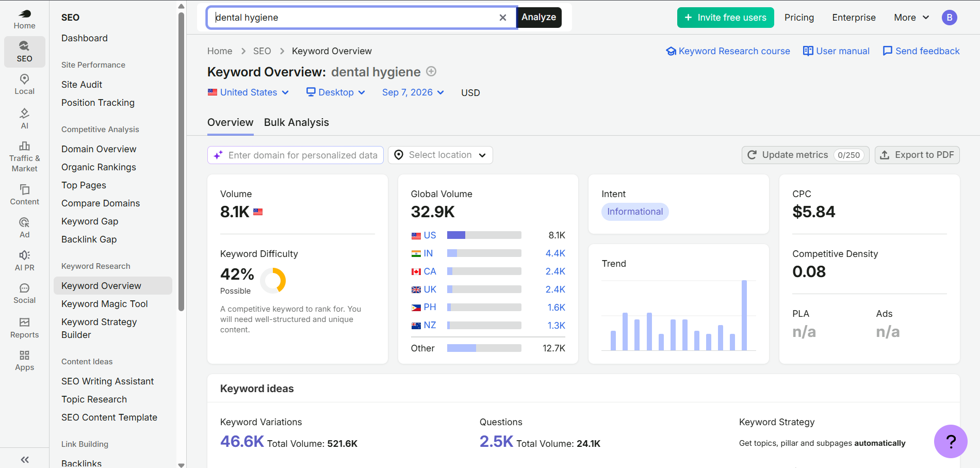The height and width of the screenshot is (468, 980).
Task: Open the Content section icon
Action: (x=24, y=195)
